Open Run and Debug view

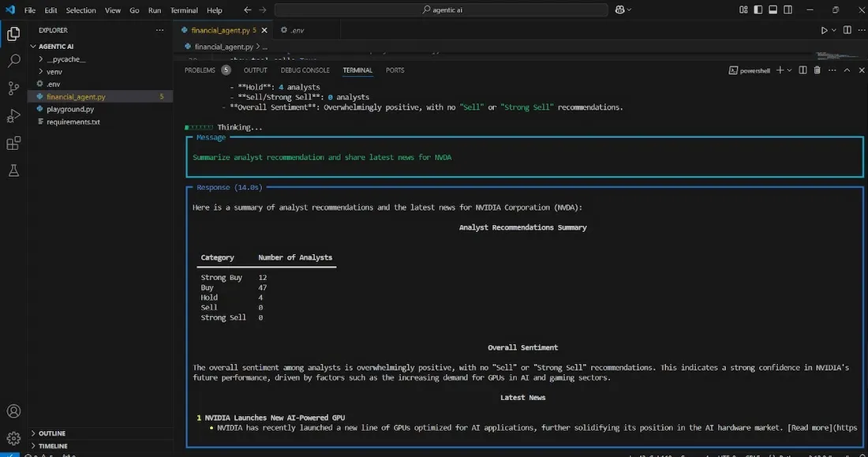[x=13, y=116]
